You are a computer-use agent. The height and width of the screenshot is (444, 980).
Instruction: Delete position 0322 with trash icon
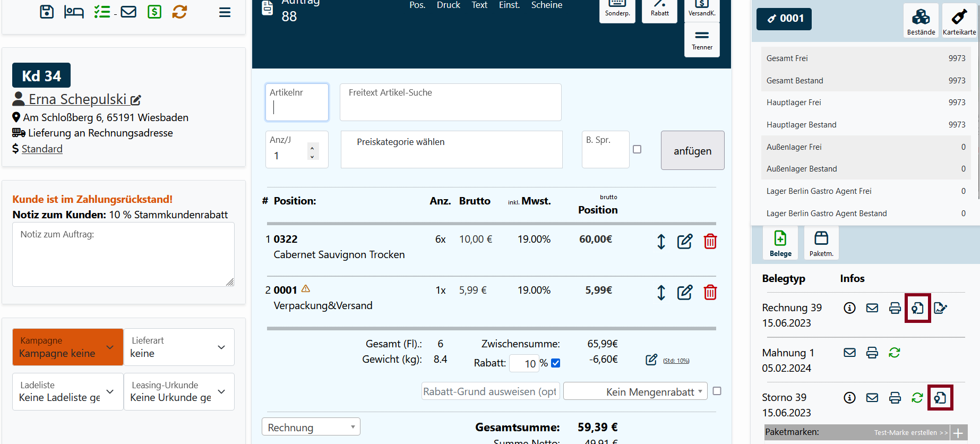(710, 242)
